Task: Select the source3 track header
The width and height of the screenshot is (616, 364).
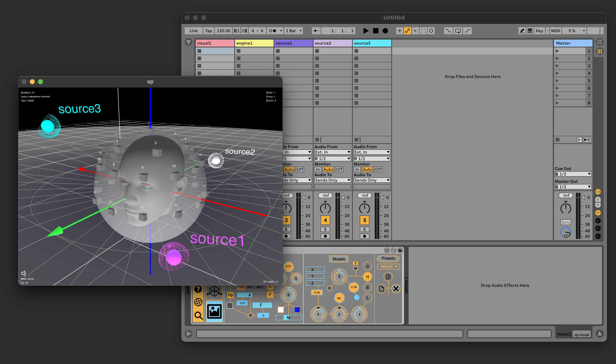Action: 372,43
